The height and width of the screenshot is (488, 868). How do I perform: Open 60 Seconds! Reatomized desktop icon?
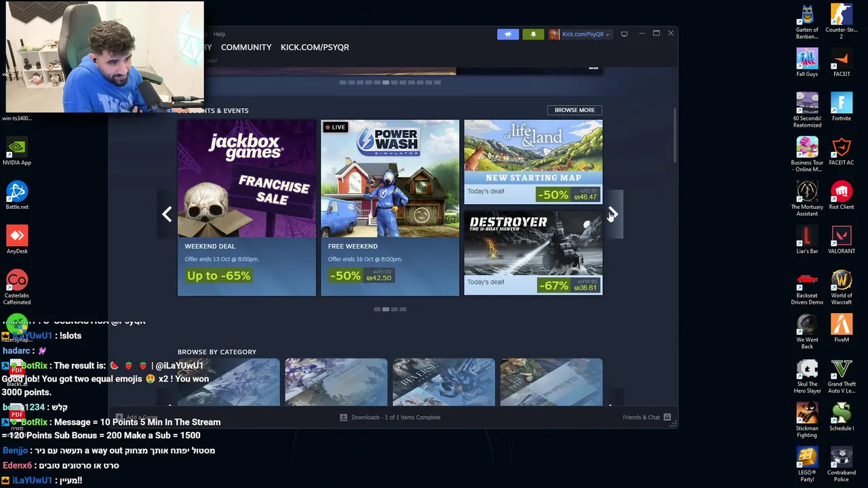pos(807,110)
